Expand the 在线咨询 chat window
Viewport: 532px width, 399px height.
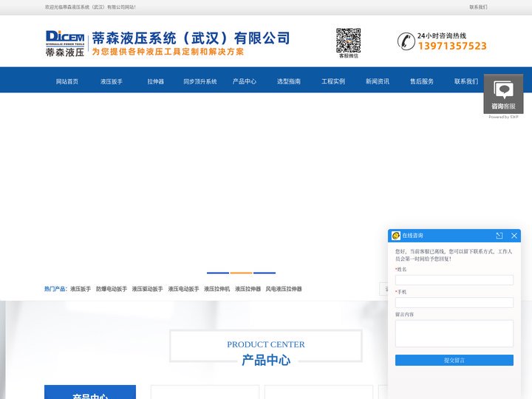[499, 236]
